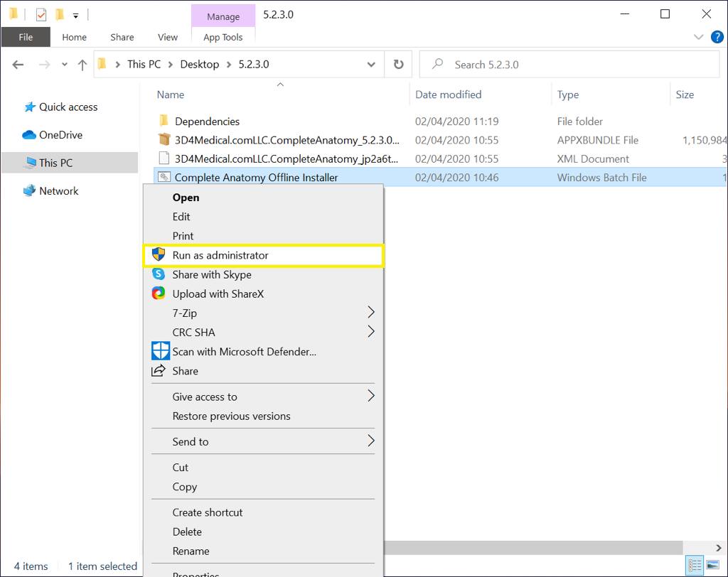Viewport: 728px width, 577px height.
Task: Expand the chevron after Desktop in address bar
Action: tap(229, 65)
